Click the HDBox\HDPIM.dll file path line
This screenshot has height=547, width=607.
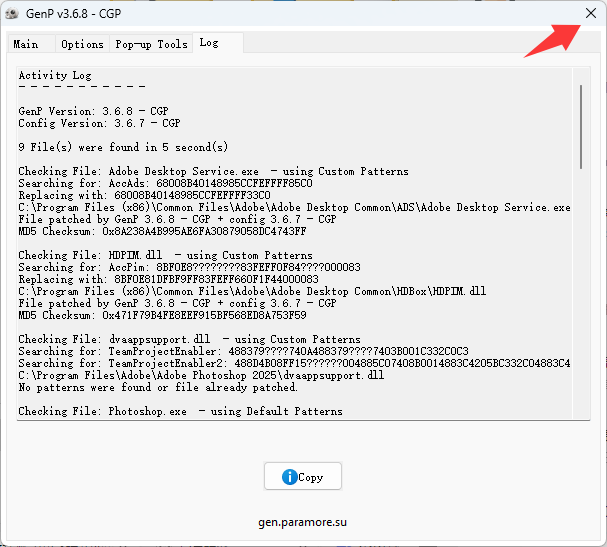[252, 291]
